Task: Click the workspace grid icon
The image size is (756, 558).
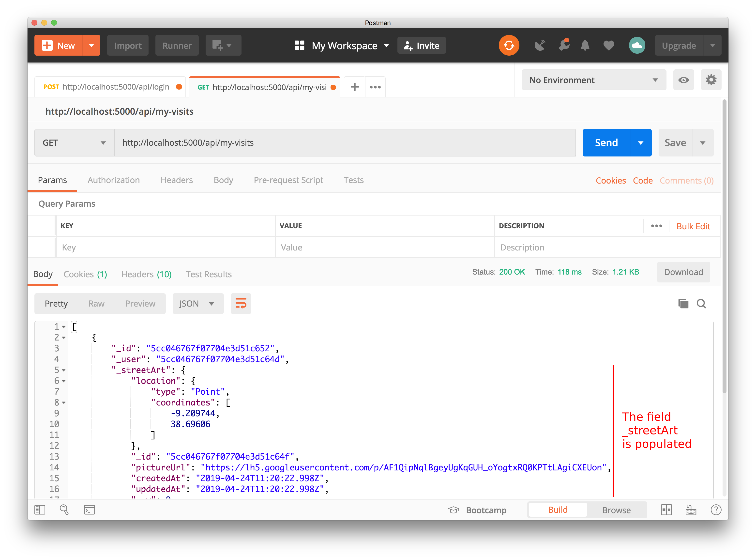Action: point(299,45)
